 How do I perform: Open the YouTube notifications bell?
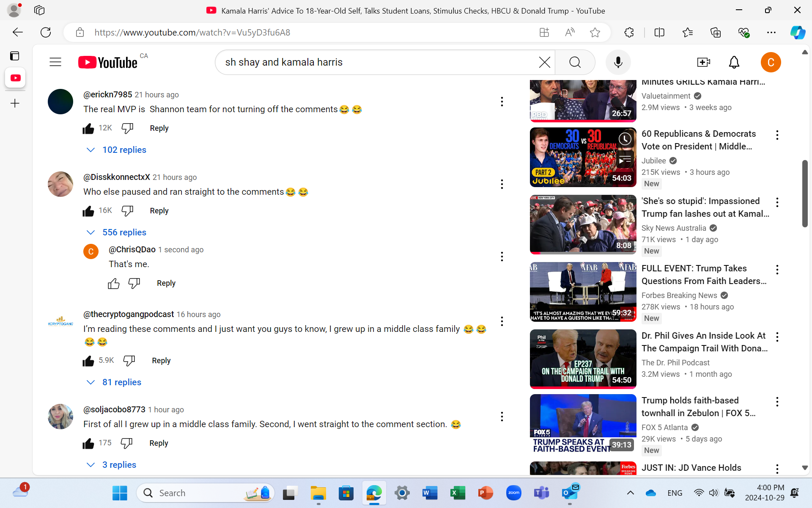pyautogui.click(x=734, y=62)
